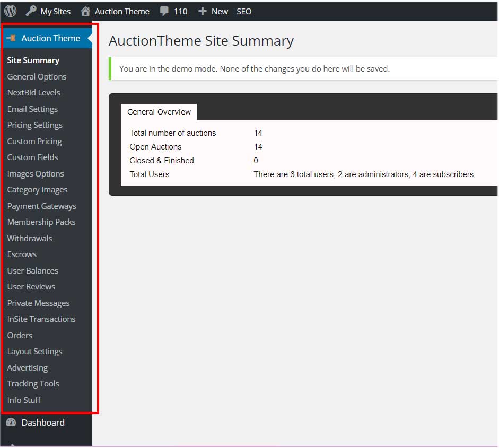Viewport: 499px width, 448px height.
Task: Open the Auction Theme sidebar heading
Action: [x=47, y=38]
